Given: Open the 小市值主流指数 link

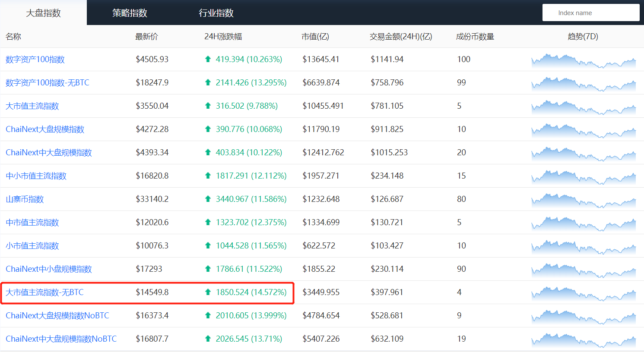Looking at the screenshot, I should tap(32, 246).
